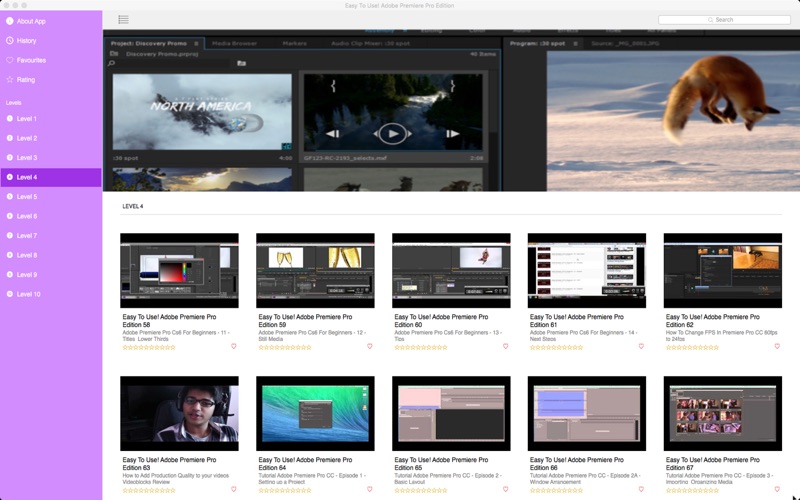This screenshot has width=800, height=500.
Task: Click title 'Easy To Use! Adobe Premiere Pro Edition 58'
Action: pos(169,320)
